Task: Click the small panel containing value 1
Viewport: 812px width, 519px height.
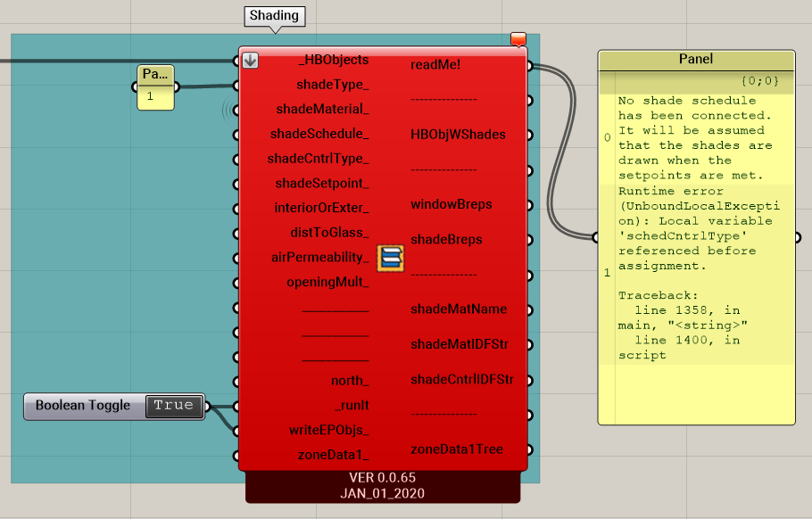Action: pos(155,95)
